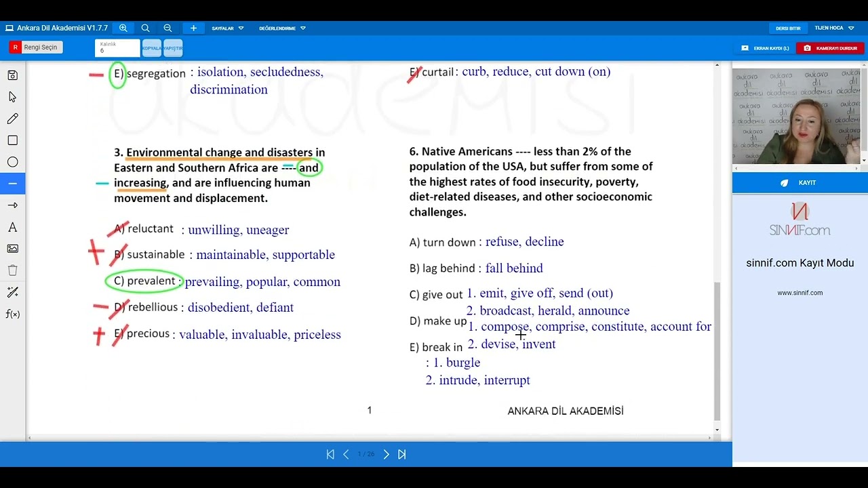Viewport: 868px width, 488px height.
Task: Click the laptop icon beside Ankara Dil Akademisi
Action: tap(9, 28)
